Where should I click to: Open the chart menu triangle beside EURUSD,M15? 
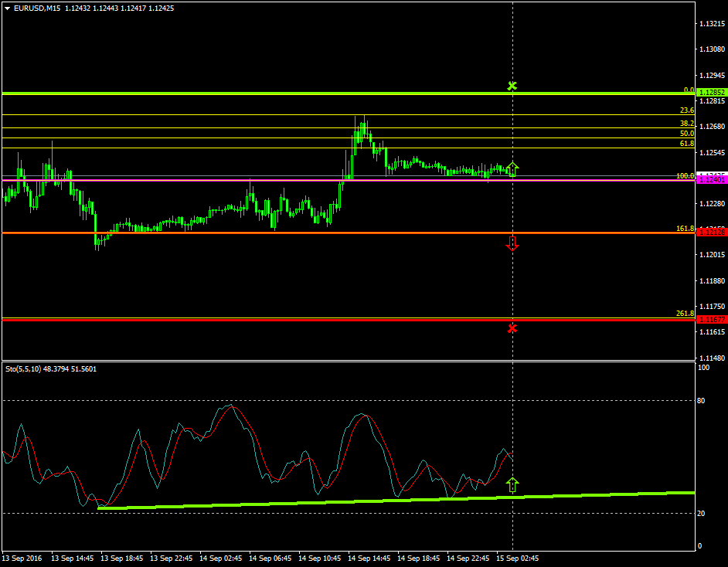[7, 8]
